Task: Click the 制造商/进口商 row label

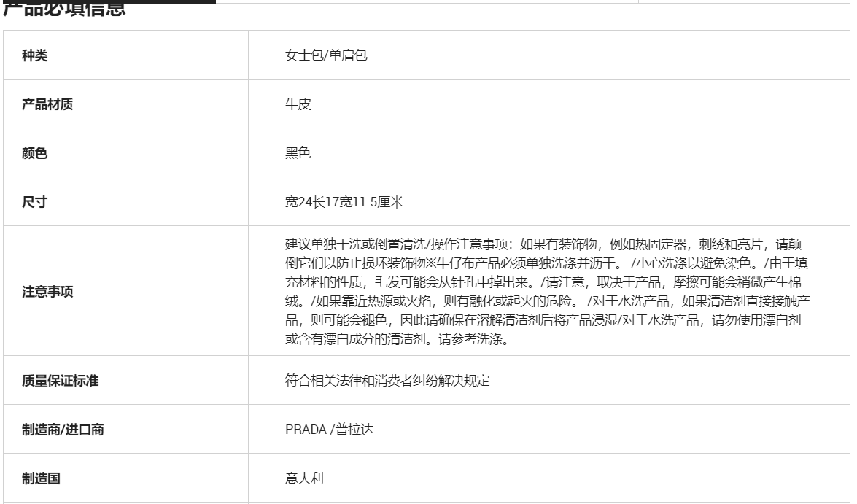Action: (63, 430)
